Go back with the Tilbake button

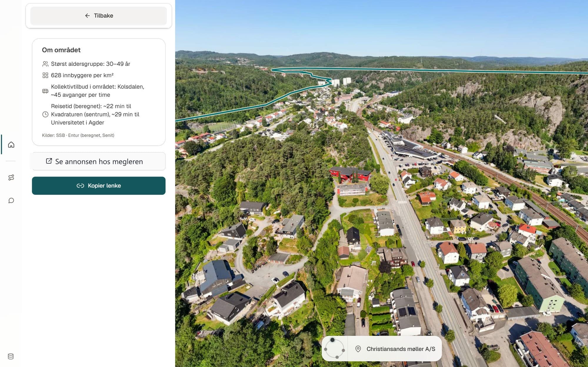(99, 16)
